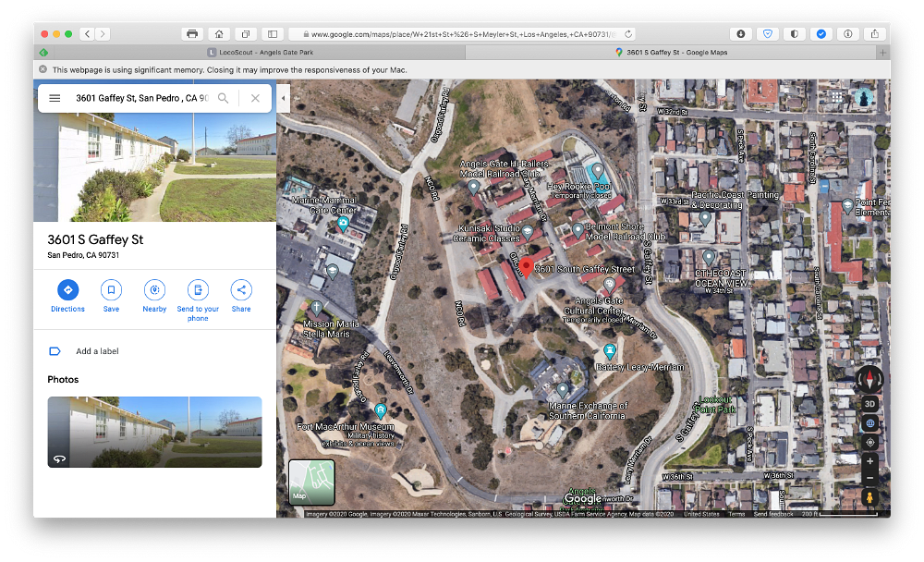Click the CTHECOAST OCEAN VIEW pin
The width and height of the screenshot is (924, 562).
click(709, 257)
